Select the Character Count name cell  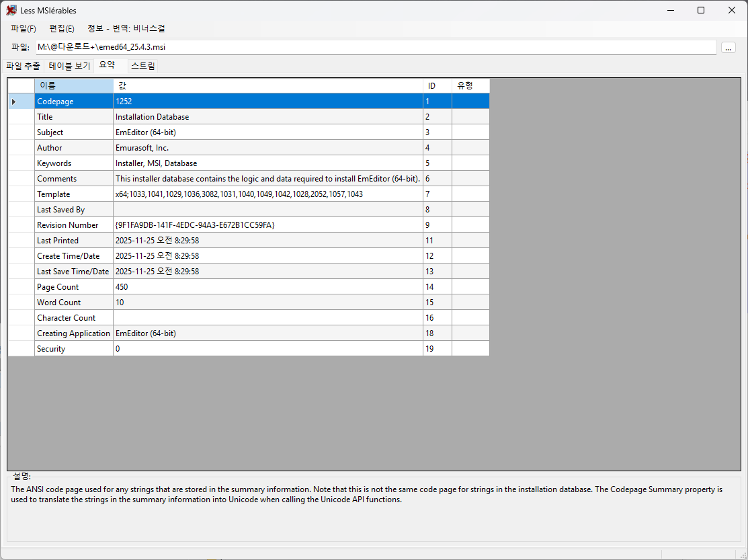[74, 318]
